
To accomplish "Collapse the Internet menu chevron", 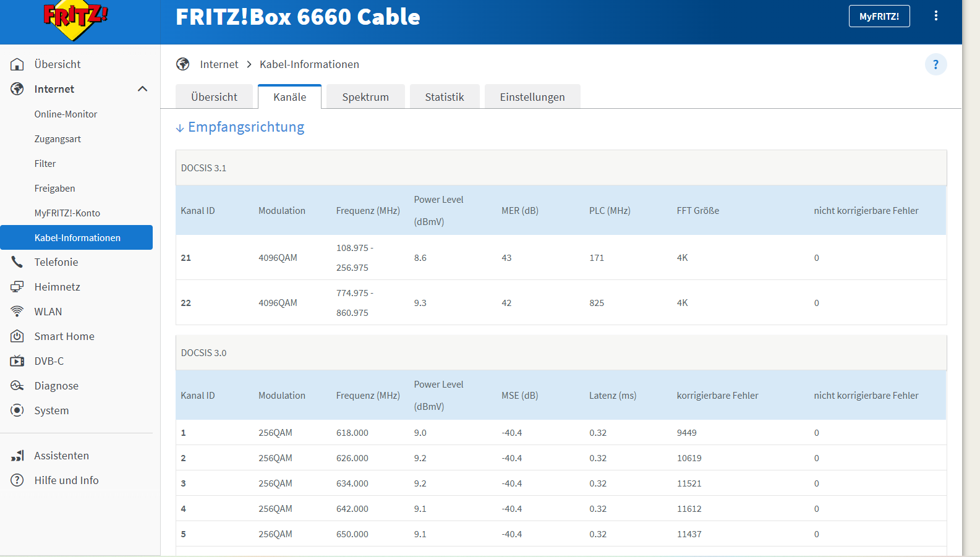I will (142, 89).
